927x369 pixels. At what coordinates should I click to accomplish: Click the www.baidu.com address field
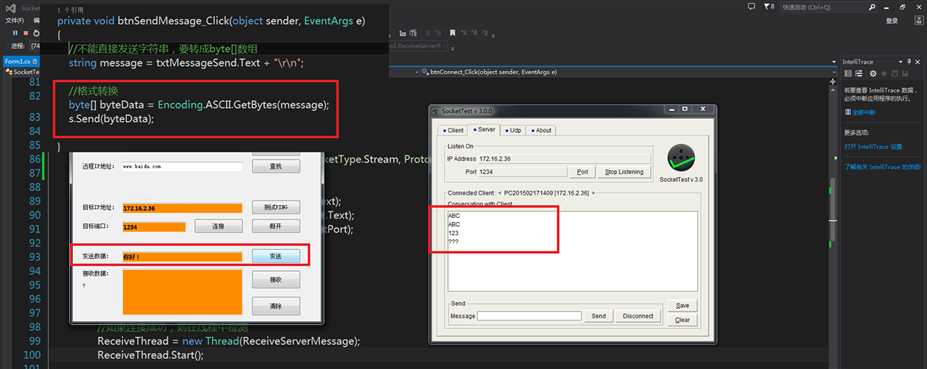pos(182,167)
